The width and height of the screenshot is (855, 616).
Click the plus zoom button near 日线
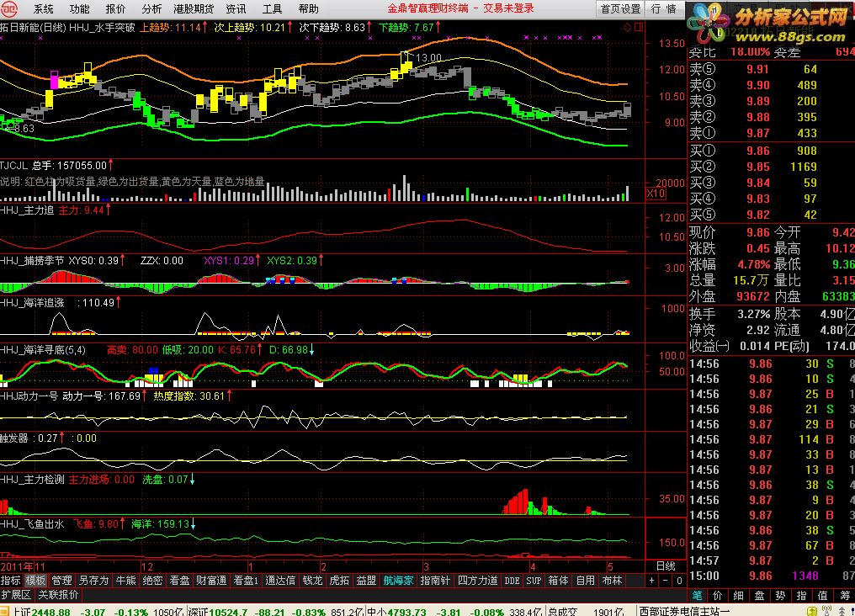click(x=651, y=581)
